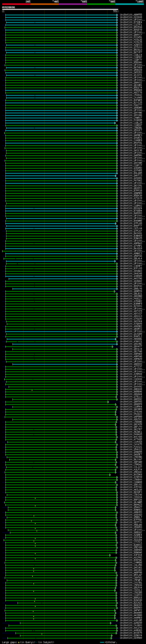The width and height of the screenshot is (146, 644).
Task: Open the UniRef100_P49227 hit label
Action: [x=131, y=299]
